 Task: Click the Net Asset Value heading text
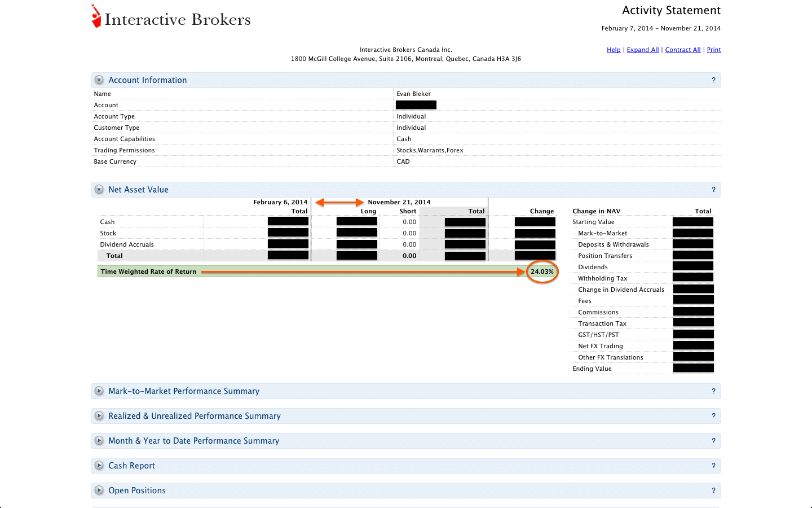[138, 190]
